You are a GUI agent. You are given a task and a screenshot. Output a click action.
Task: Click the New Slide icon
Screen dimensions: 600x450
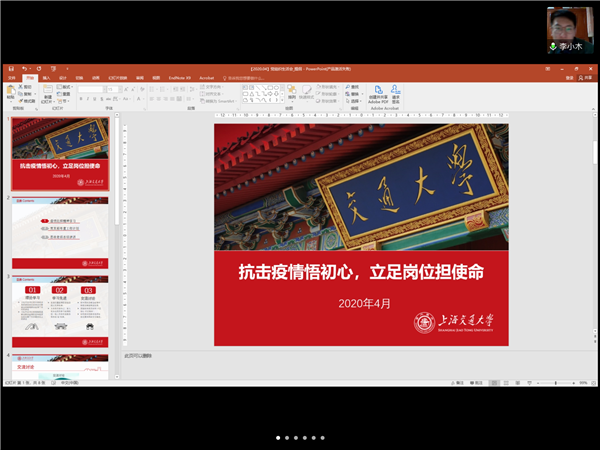[x=47, y=92]
